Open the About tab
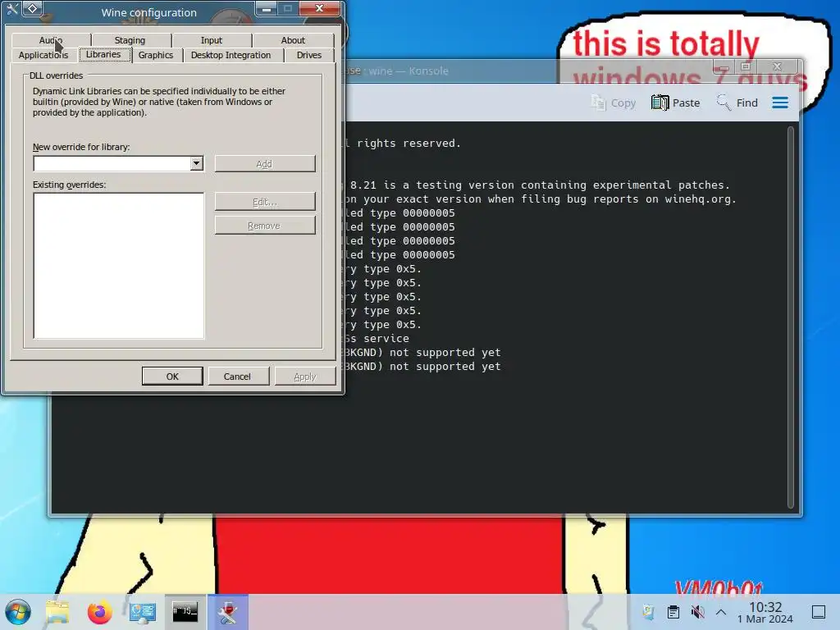Screen dimensions: 840x630 coord(293,40)
